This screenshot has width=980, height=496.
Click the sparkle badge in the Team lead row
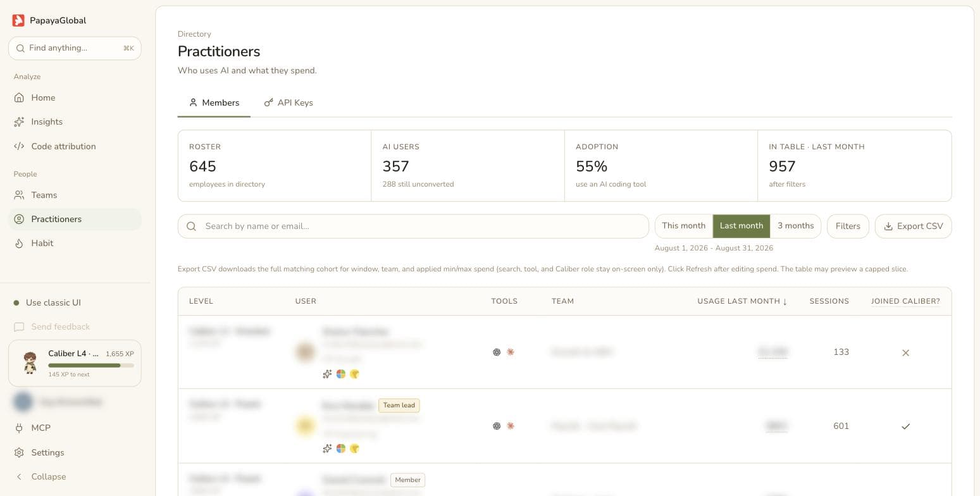327,449
